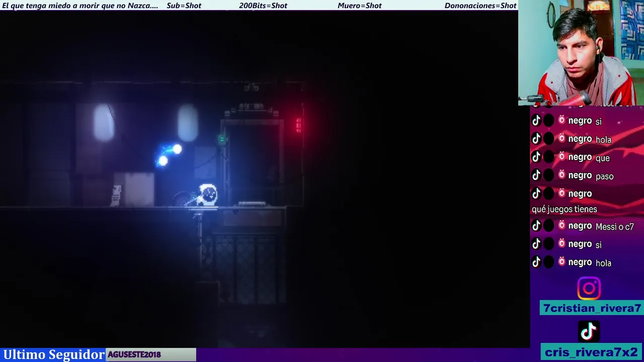
Task: Click the red glowing light beside the door
Action: pos(298,125)
